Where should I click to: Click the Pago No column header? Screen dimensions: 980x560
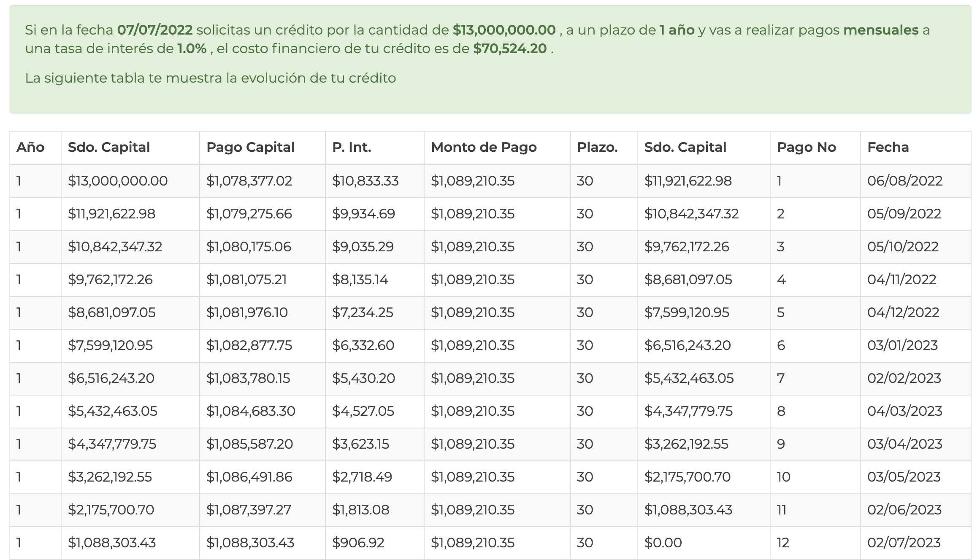point(815,147)
